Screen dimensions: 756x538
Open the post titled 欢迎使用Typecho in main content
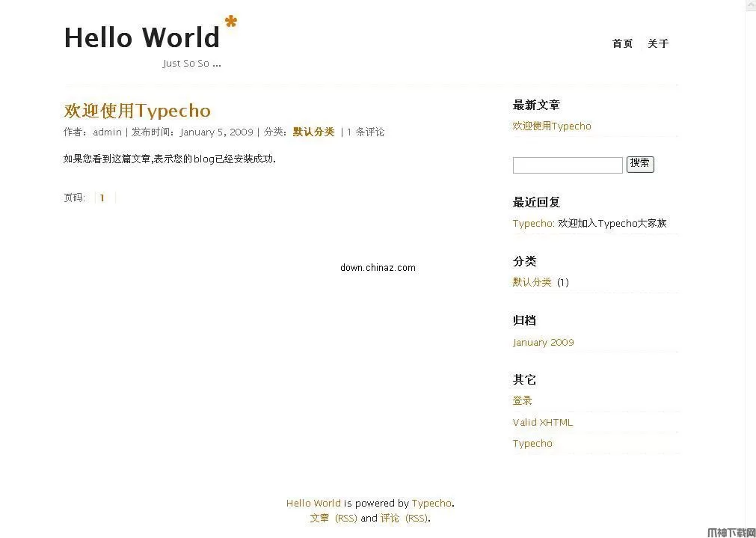[137, 111]
